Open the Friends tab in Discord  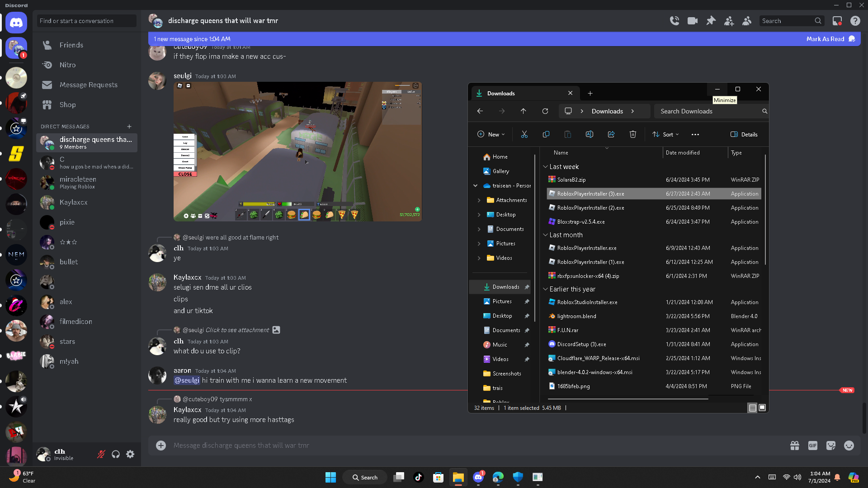point(87,45)
